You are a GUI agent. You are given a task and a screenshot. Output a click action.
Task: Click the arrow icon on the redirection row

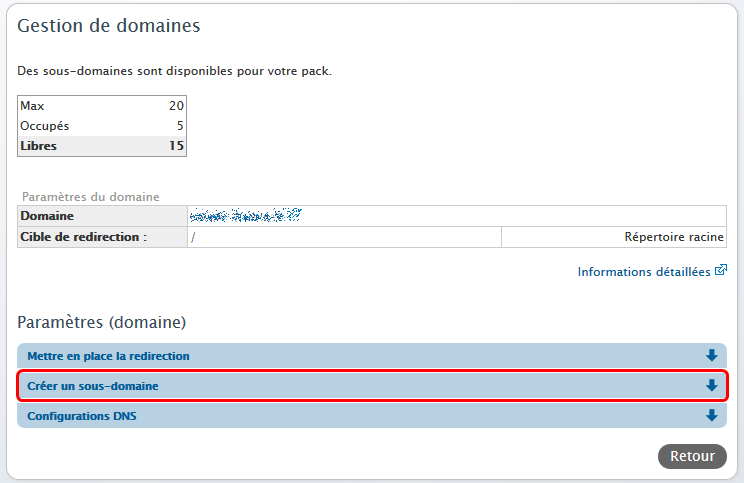tap(711, 355)
